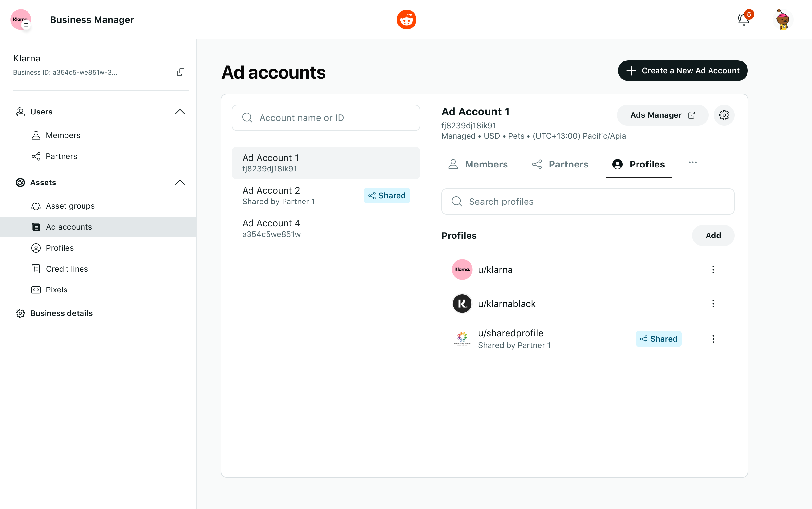Click Create a New Ad Account
The height and width of the screenshot is (509, 812).
pos(683,71)
